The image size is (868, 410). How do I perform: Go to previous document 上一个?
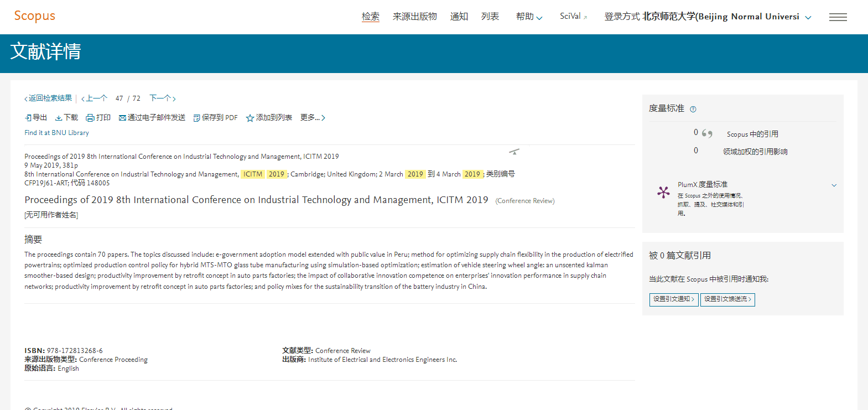pyautogui.click(x=94, y=98)
